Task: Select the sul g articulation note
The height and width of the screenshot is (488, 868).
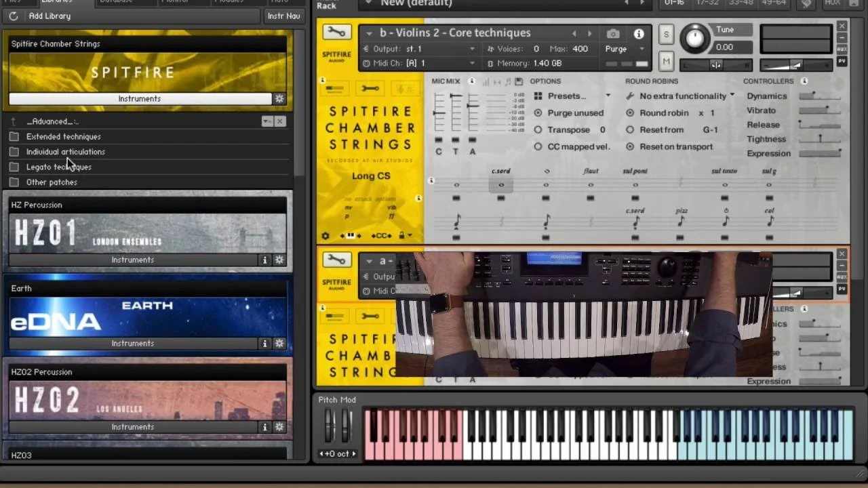Action: [769, 184]
